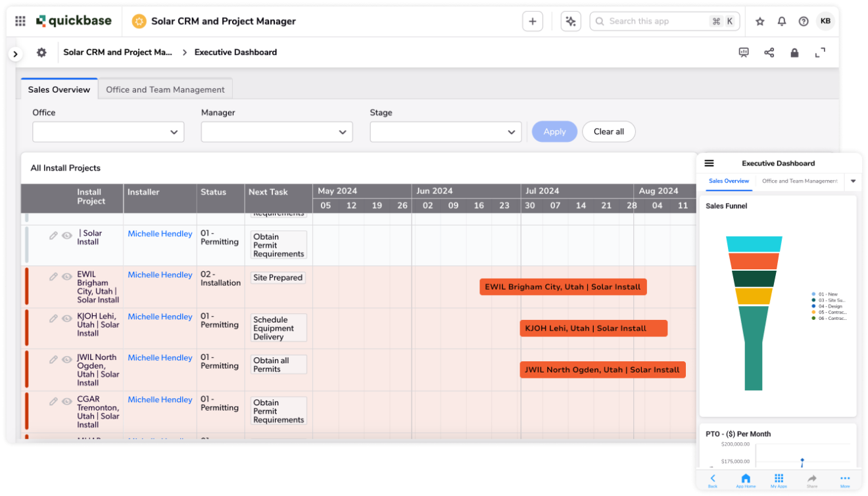Open Michelle Hendley's installer profile link
The image size is (868, 496).
(159, 275)
